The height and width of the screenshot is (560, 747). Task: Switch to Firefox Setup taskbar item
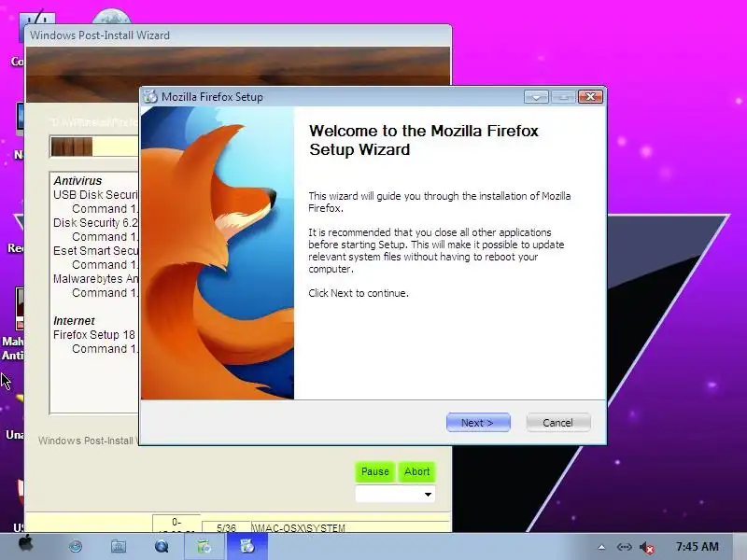click(x=247, y=546)
